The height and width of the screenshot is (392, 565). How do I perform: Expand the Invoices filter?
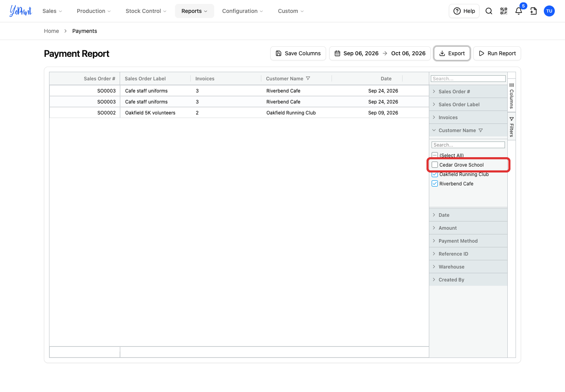point(468,118)
